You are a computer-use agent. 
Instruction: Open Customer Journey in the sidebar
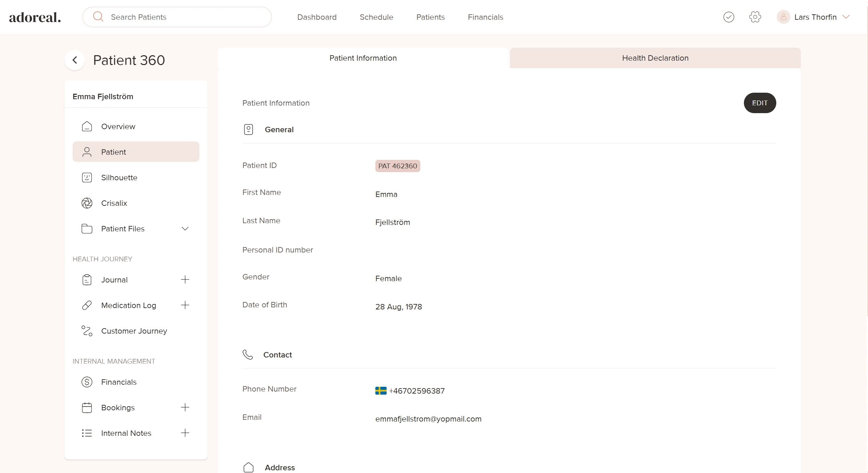click(134, 331)
